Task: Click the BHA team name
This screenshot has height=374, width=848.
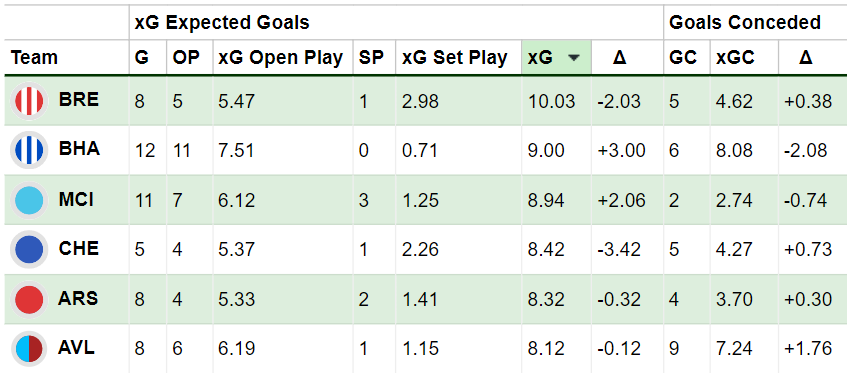Action: [79, 149]
